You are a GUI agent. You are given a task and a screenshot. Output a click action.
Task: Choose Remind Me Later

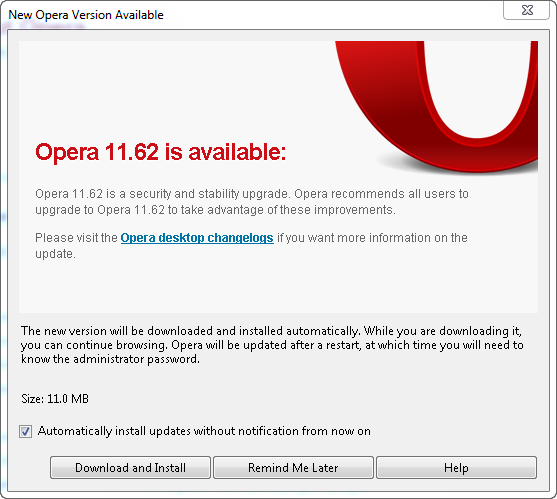click(293, 467)
